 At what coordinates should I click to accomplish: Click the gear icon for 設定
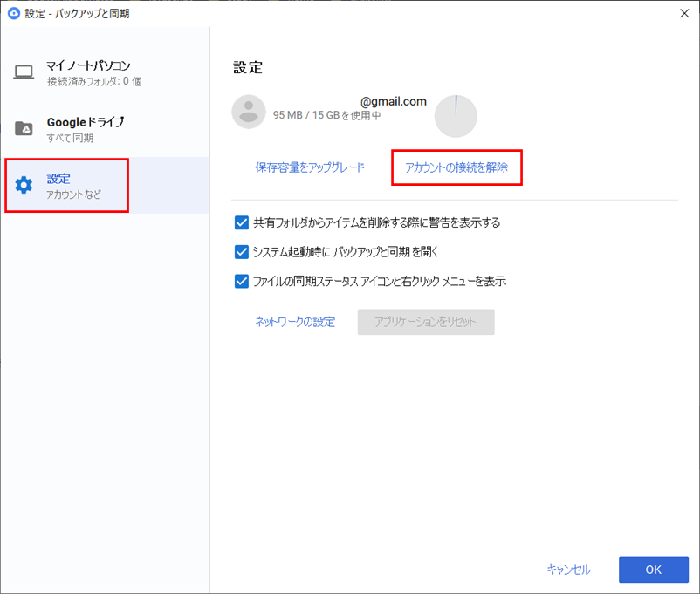pos(24,185)
